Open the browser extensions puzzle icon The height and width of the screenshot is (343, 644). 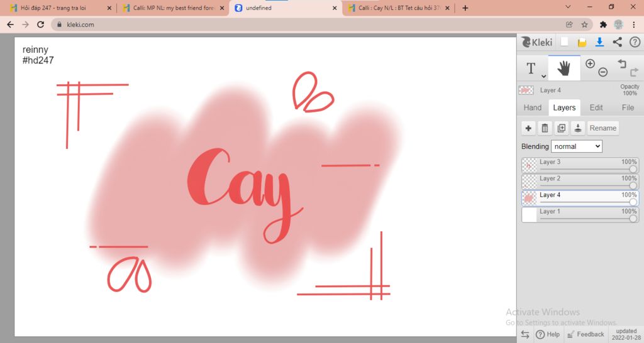(x=603, y=24)
